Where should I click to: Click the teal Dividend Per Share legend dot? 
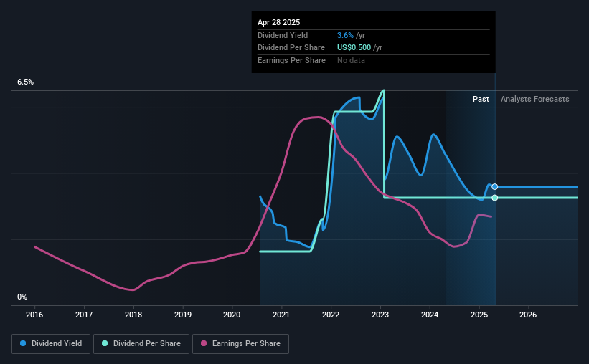point(105,343)
